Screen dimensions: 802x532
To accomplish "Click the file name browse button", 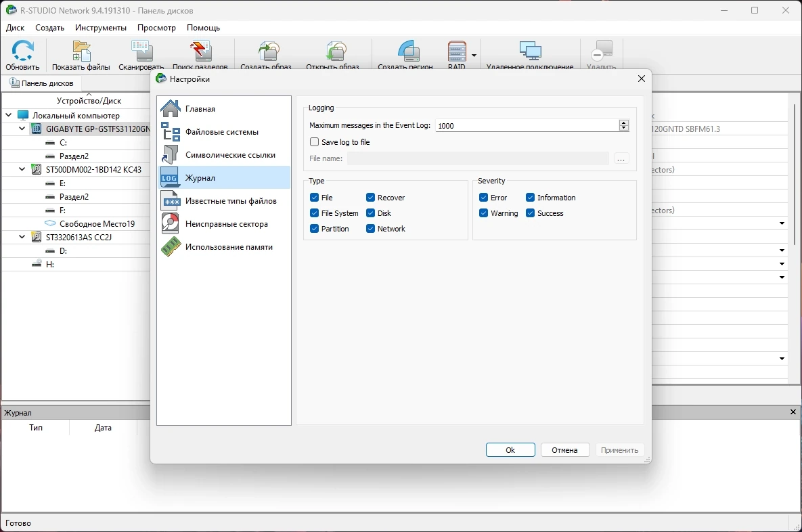I will pyautogui.click(x=621, y=158).
